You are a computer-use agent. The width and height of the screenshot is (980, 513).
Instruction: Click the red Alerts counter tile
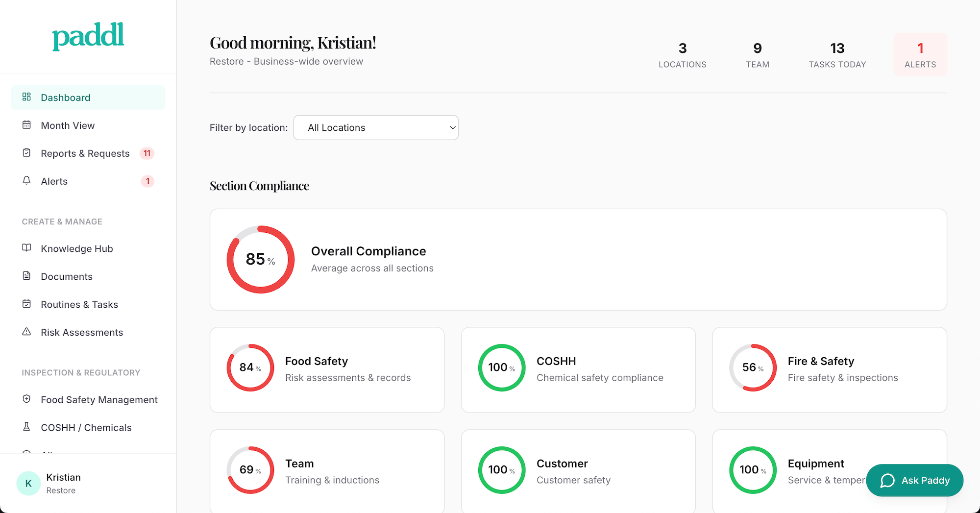pyautogui.click(x=920, y=54)
